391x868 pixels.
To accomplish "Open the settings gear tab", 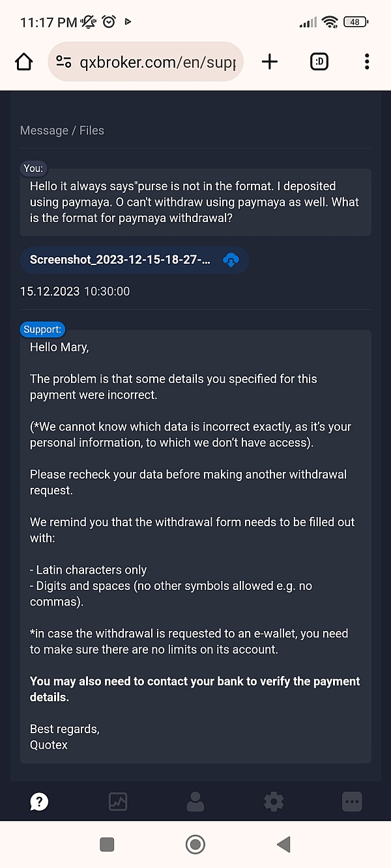I will pos(274,802).
